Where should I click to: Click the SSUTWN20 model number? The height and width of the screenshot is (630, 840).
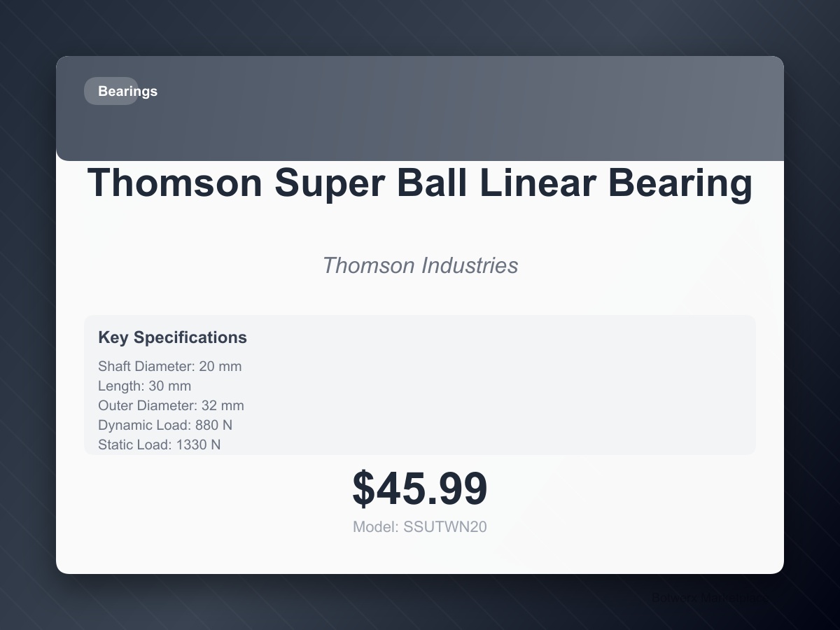pos(445,527)
